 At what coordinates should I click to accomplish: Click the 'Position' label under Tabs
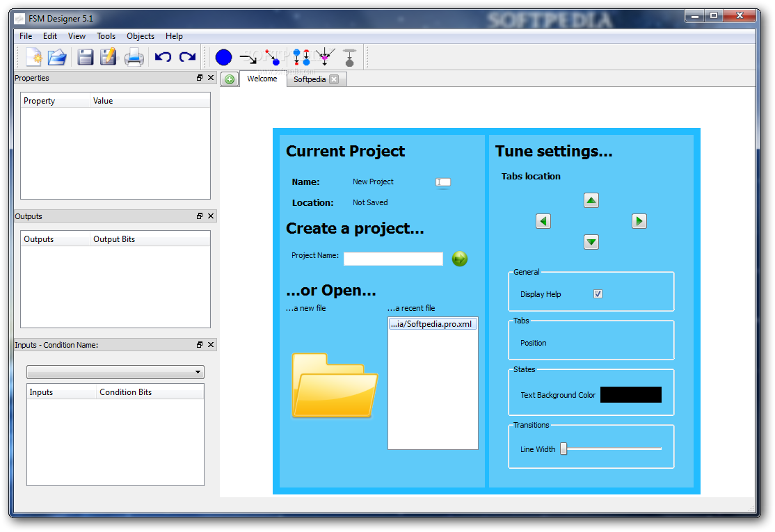point(534,343)
